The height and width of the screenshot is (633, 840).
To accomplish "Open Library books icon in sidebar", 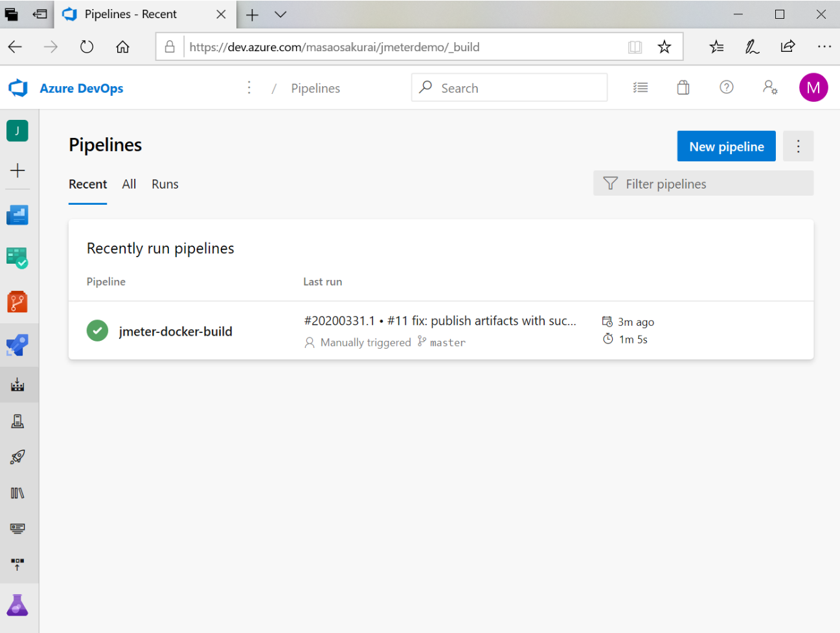I will (17, 493).
